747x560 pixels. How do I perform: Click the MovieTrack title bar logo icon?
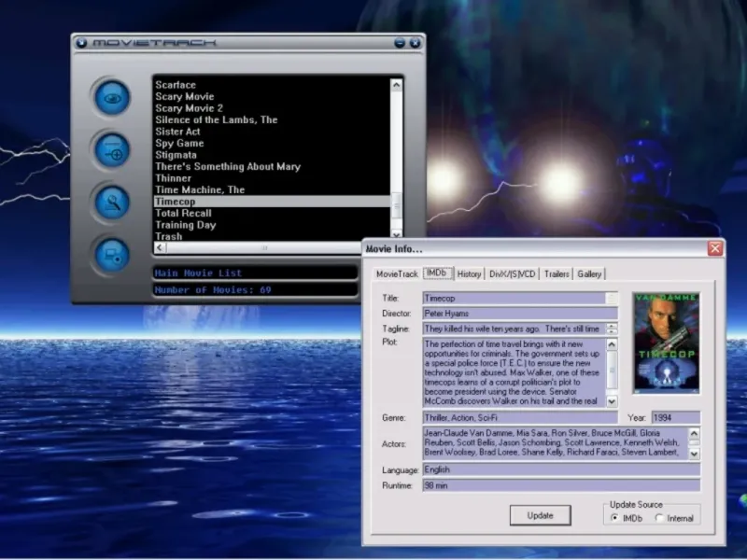[x=81, y=42]
